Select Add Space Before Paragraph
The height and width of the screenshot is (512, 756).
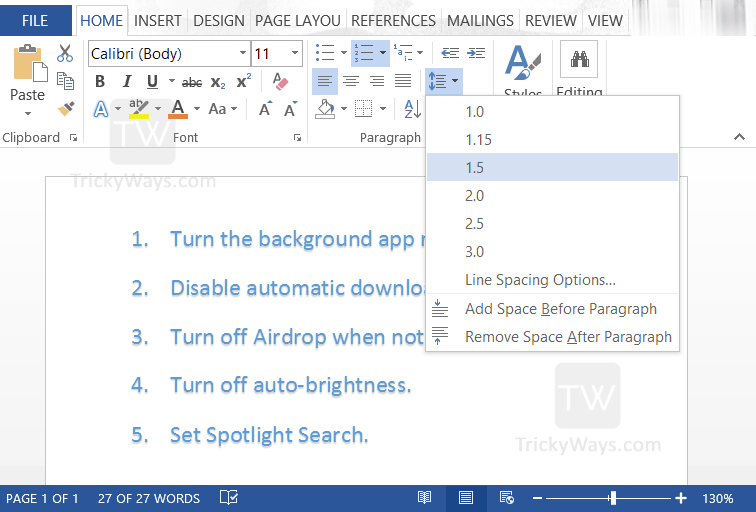[x=553, y=309]
